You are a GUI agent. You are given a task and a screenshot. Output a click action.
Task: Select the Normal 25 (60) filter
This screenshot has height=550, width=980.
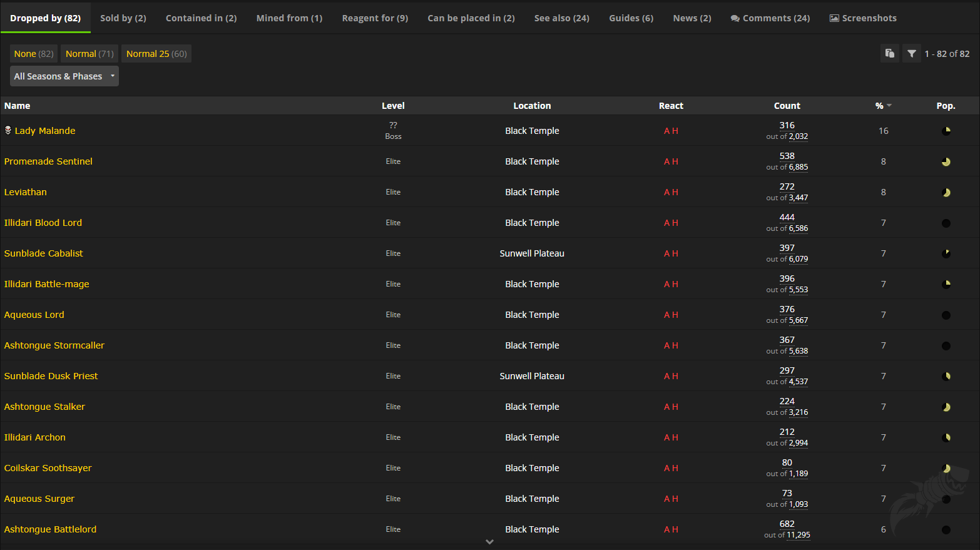[156, 54]
